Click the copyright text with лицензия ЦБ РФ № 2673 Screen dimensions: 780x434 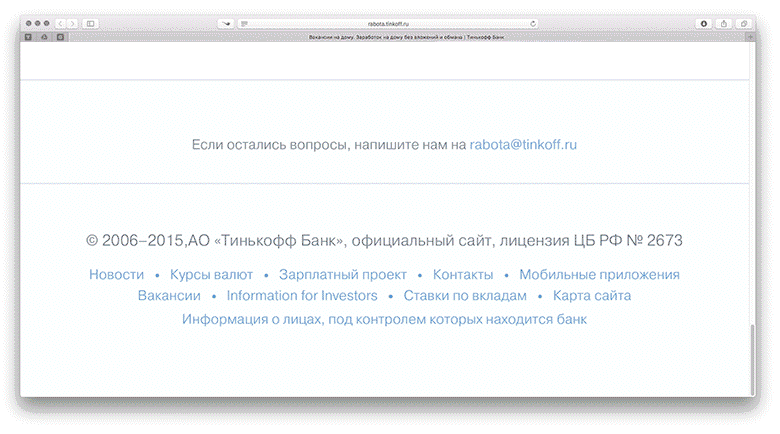click(x=384, y=240)
